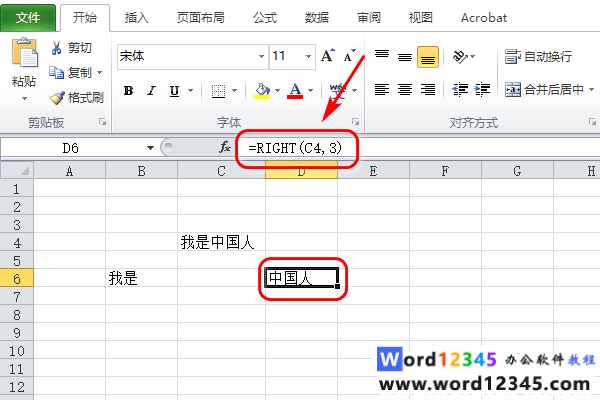Screen dimensions: 600x400
Task: Center text horizontally
Action: pos(405,90)
